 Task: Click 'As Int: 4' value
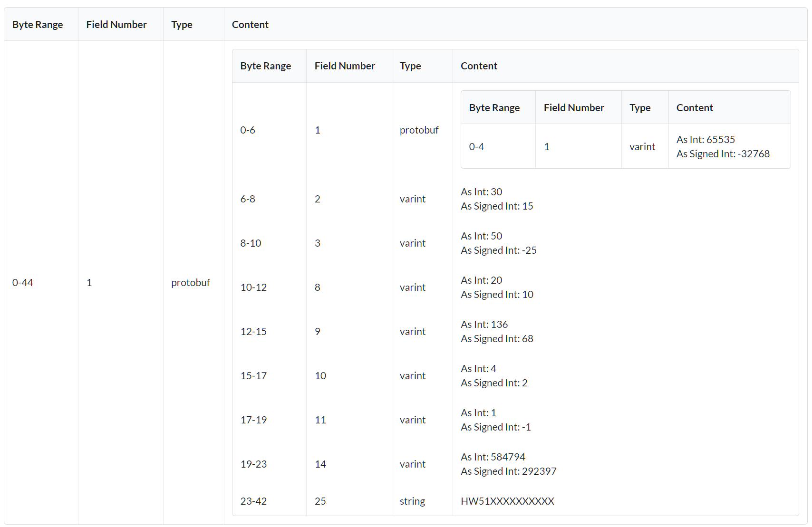click(478, 368)
